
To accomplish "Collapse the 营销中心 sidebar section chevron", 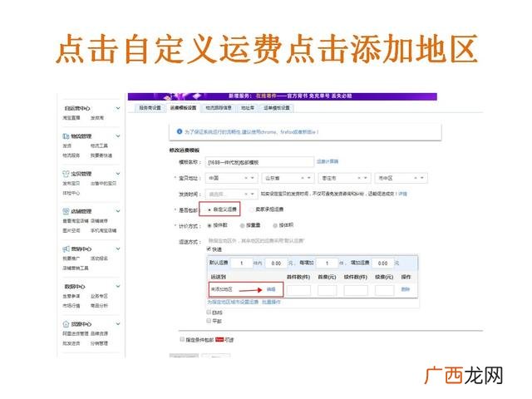I will tap(118, 249).
